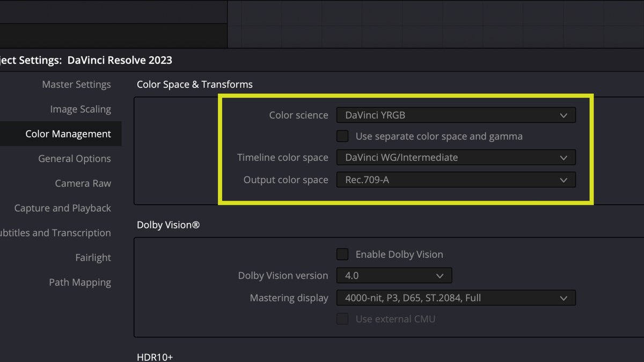Open the Path Mapping section
The height and width of the screenshot is (362, 644).
click(80, 282)
